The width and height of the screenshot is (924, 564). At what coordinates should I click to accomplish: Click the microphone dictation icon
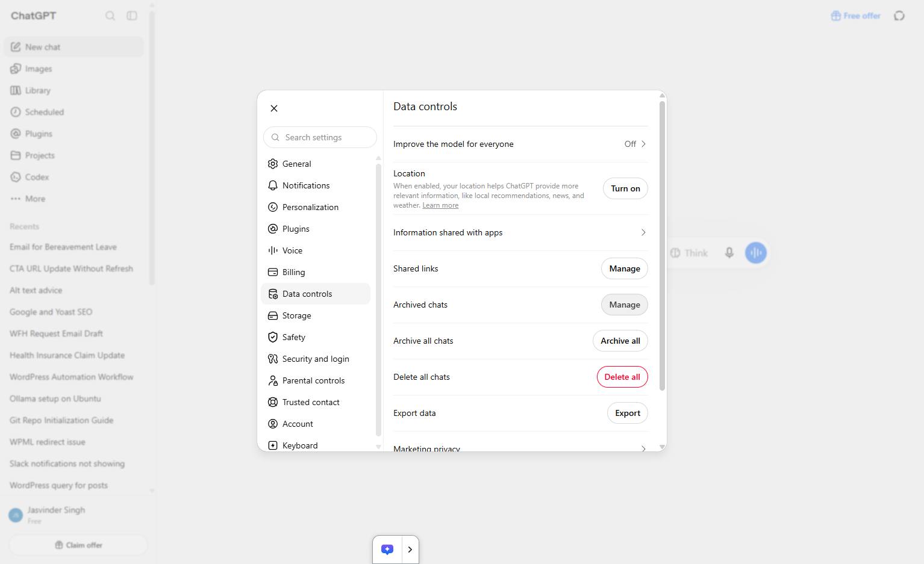tap(729, 253)
